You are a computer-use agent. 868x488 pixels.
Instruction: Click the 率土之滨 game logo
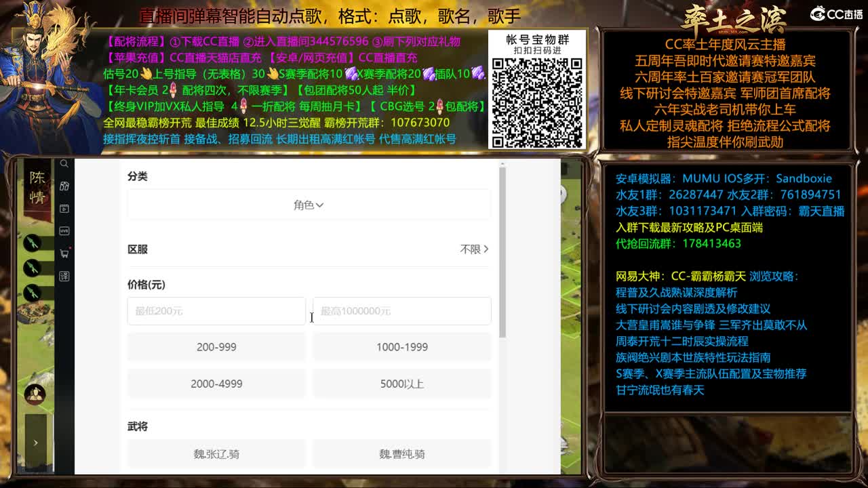pos(734,18)
